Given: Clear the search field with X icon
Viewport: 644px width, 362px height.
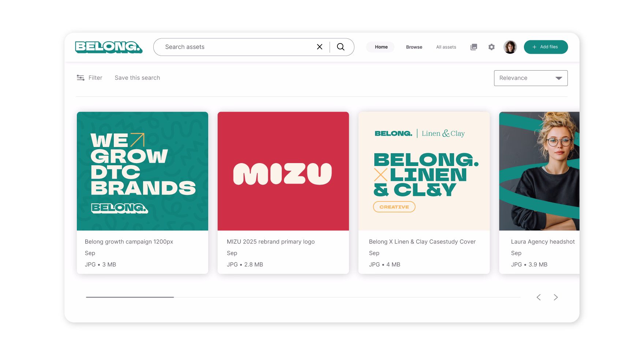Looking at the screenshot, I should 319,47.
